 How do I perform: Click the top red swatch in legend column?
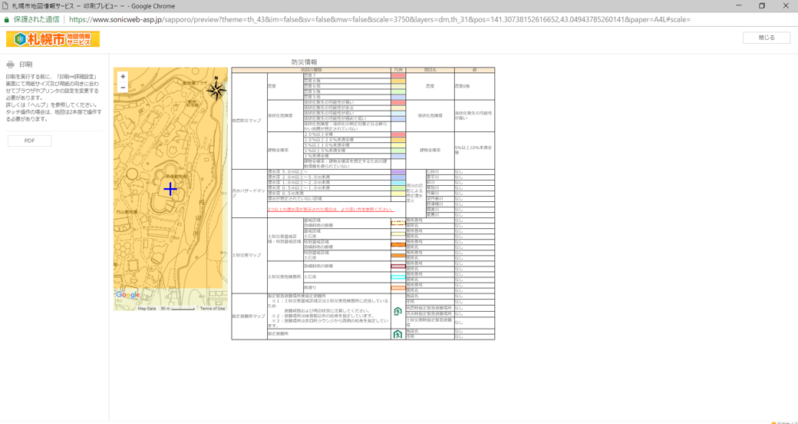tap(397, 76)
